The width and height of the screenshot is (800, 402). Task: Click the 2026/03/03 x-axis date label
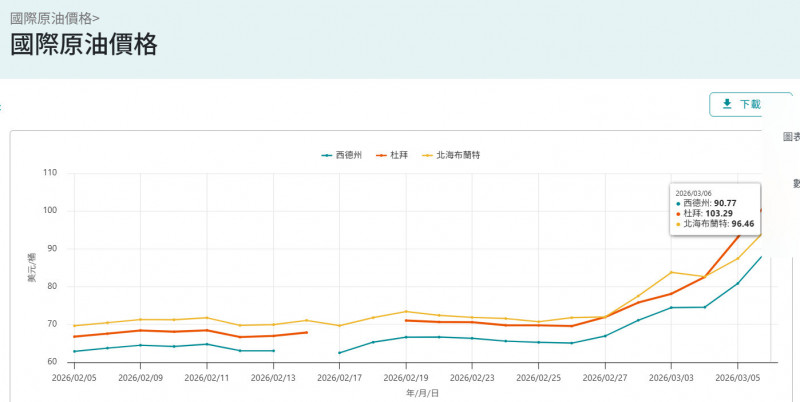tap(671, 378)
